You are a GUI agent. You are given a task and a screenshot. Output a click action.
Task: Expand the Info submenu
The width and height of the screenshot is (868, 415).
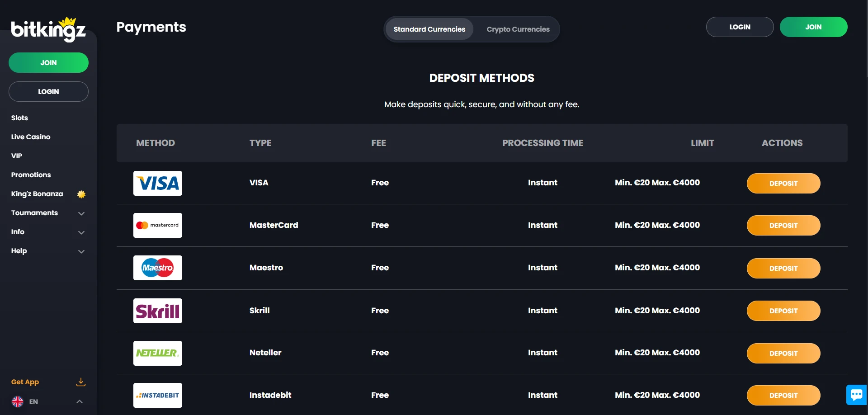click(81, 232)
